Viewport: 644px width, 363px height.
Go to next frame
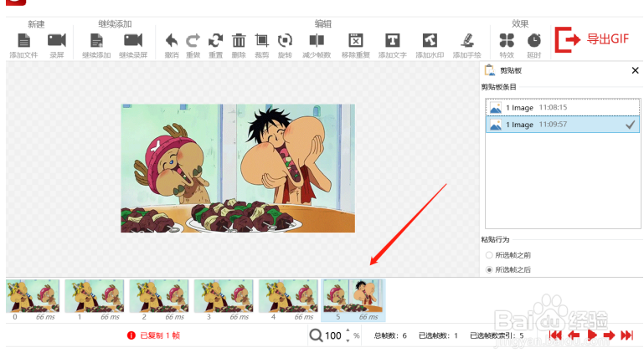coord(609,335)
